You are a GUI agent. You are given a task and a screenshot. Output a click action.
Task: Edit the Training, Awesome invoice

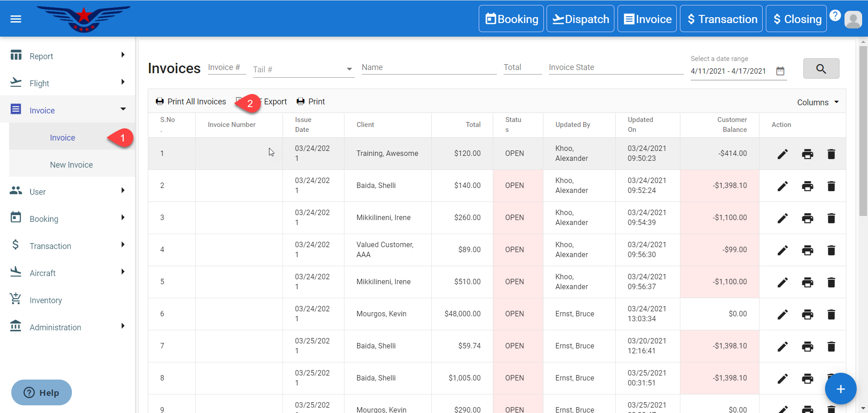coord(783,154)
